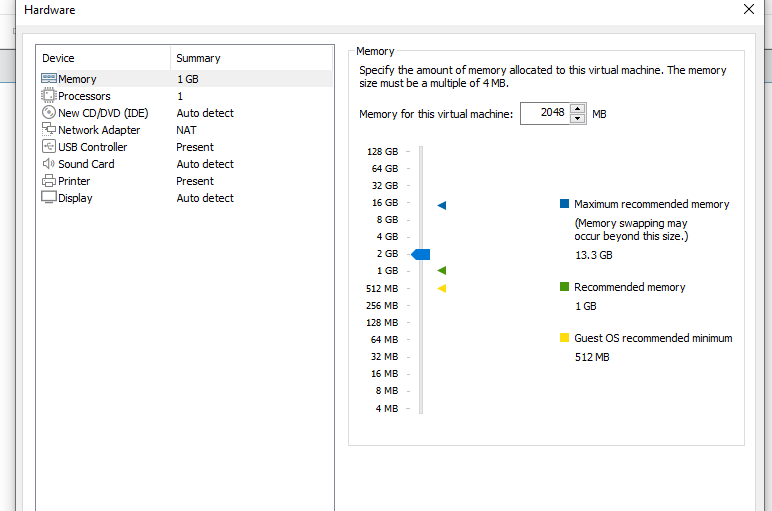Select the Memory device icon

[49, 78]
